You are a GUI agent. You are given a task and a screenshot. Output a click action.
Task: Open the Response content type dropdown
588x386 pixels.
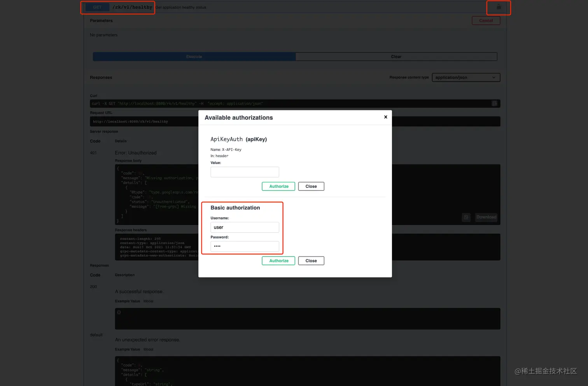466,77
